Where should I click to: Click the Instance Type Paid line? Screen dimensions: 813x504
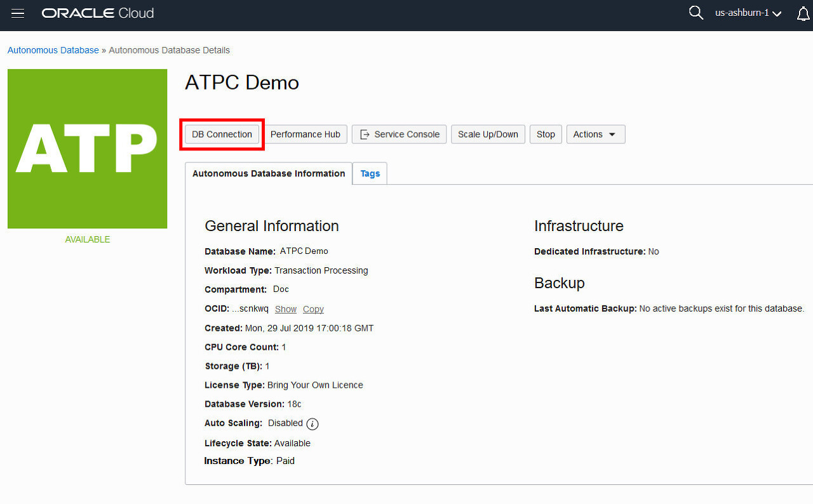(249, 461)
